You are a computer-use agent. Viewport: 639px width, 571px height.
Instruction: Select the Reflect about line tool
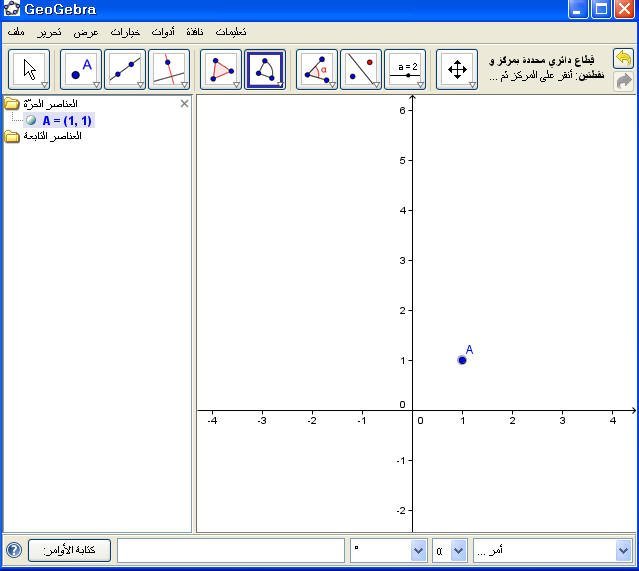(361, 70)
